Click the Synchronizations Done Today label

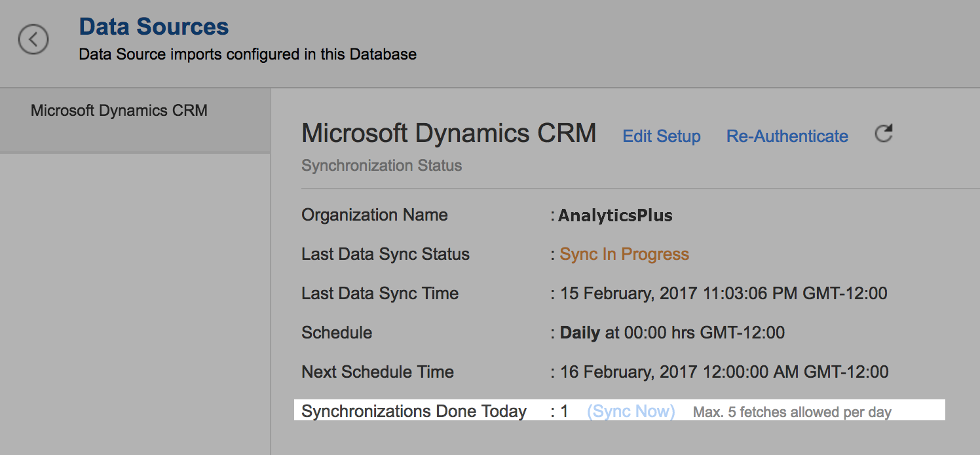pyautogui.click(x=413, y=411)
